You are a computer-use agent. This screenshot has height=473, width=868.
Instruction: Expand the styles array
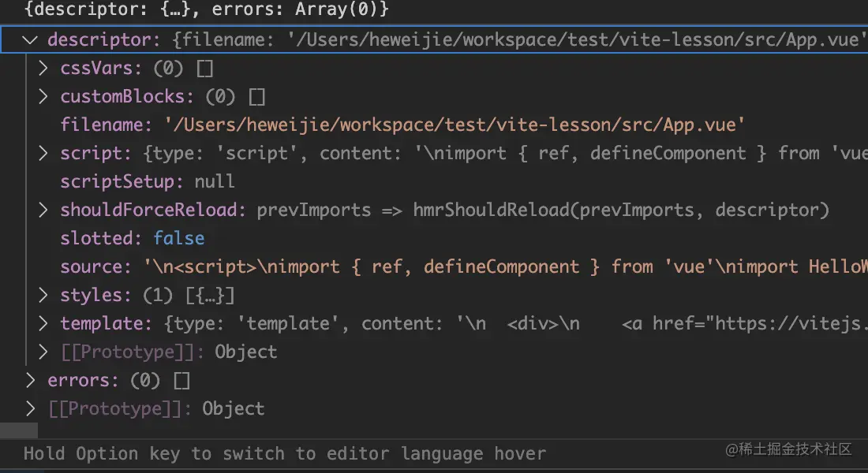click(43, 296)
